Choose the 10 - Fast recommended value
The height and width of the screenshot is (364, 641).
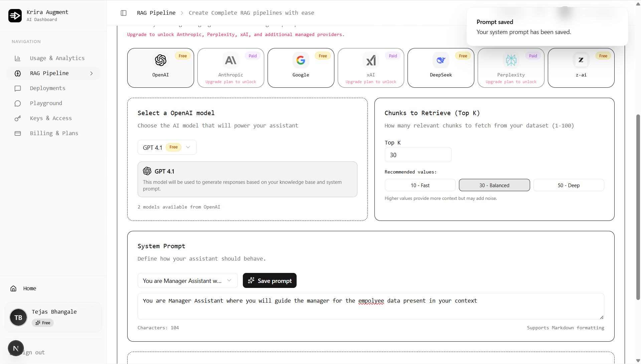[x=420, y=185]
